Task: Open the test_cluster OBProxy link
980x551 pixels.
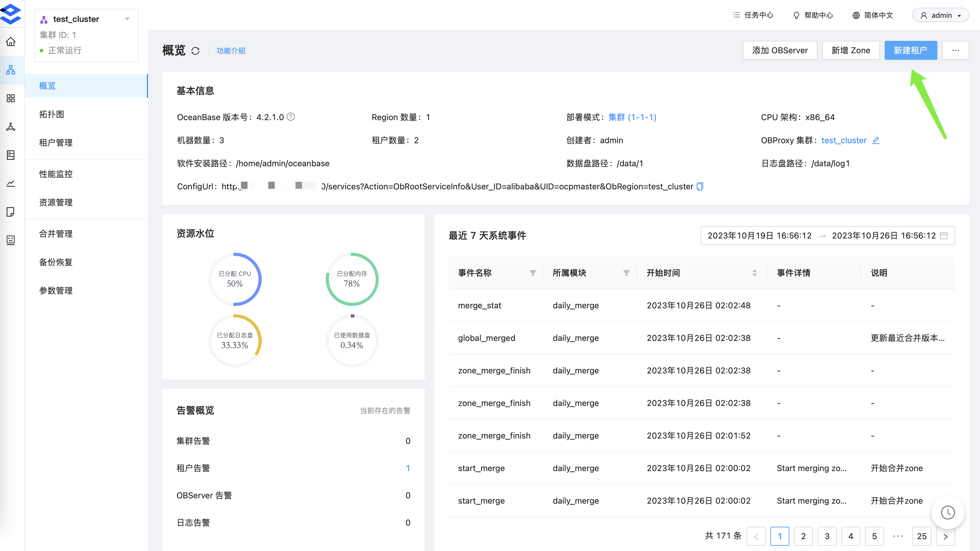Action: click(x=844, y=140)
